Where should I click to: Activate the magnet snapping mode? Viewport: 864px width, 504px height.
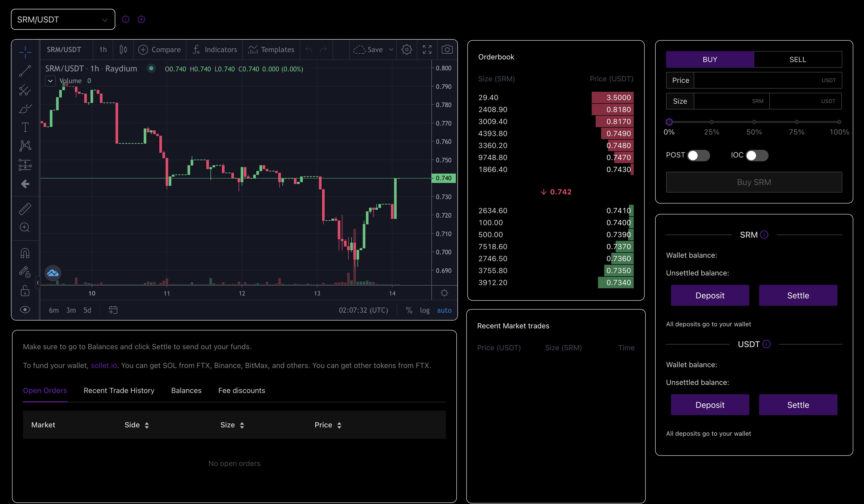(x=25, y=253)
